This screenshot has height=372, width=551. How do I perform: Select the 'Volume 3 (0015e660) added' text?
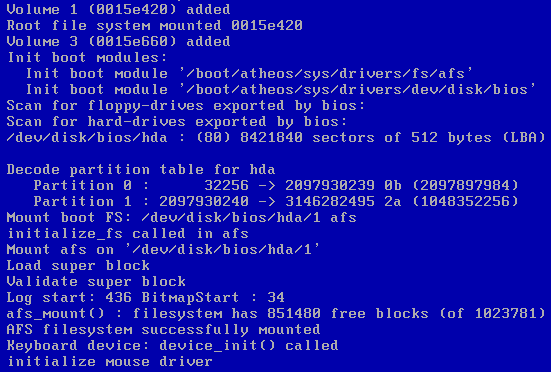point(118,42)
